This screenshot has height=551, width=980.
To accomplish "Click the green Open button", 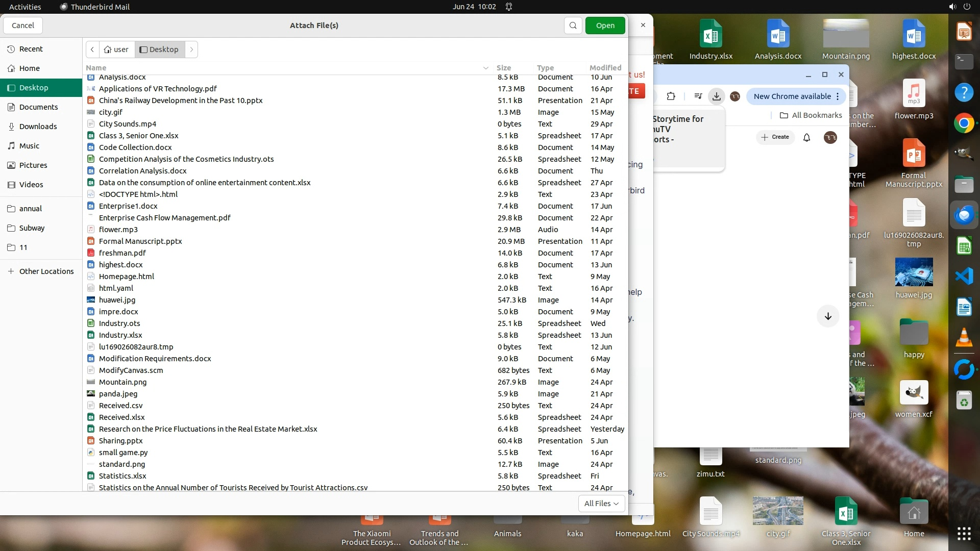I will pyautogui.click(x=605, y=26).
